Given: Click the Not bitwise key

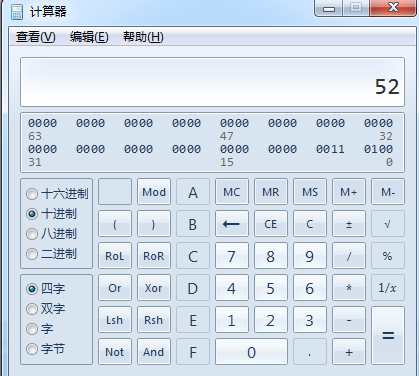Looking at the screenshot, I should click(115, 352).
